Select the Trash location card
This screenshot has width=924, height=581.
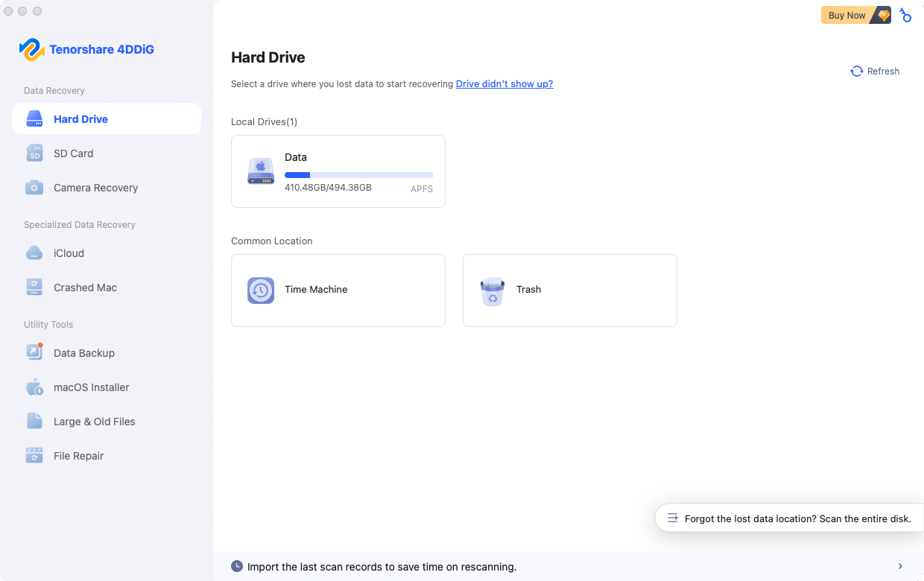pos(569,290)
